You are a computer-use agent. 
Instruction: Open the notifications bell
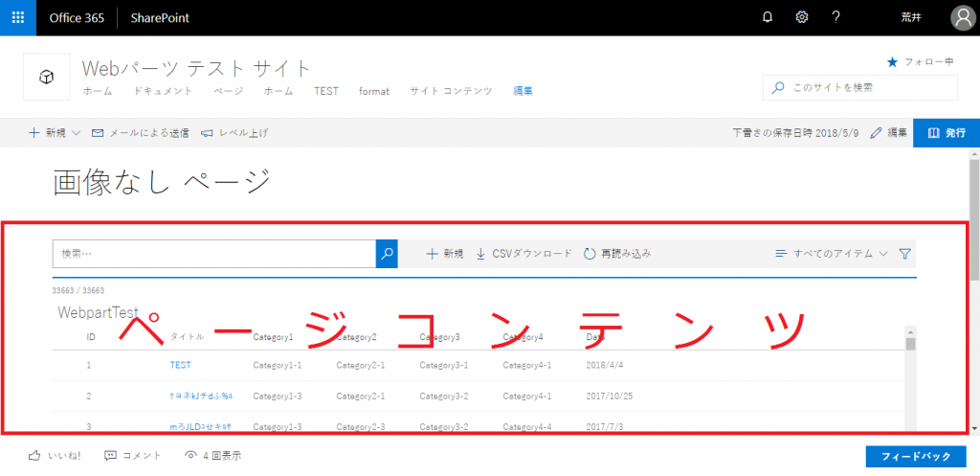click(x=767, y=17)
